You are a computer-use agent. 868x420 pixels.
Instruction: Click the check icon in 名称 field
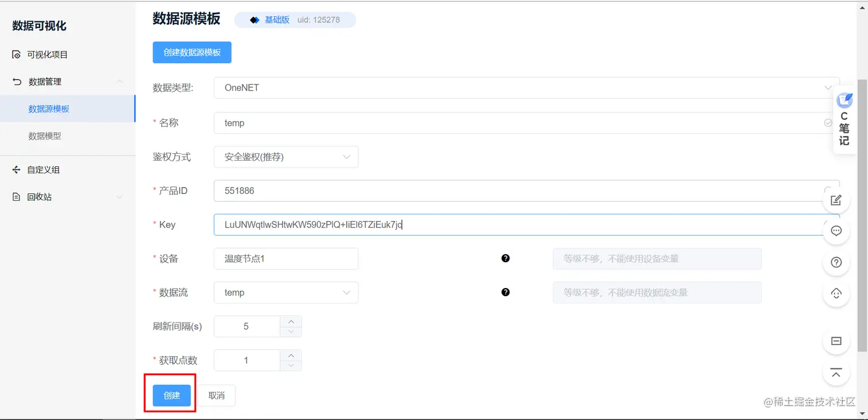pyautogui.click(x=828, y=122)
